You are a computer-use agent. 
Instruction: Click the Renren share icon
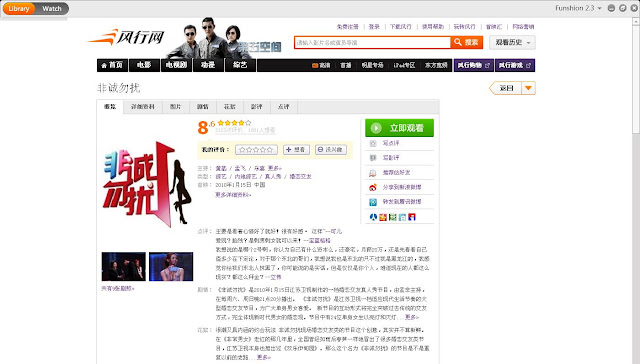pyautogui.click(x=373, y=217)
